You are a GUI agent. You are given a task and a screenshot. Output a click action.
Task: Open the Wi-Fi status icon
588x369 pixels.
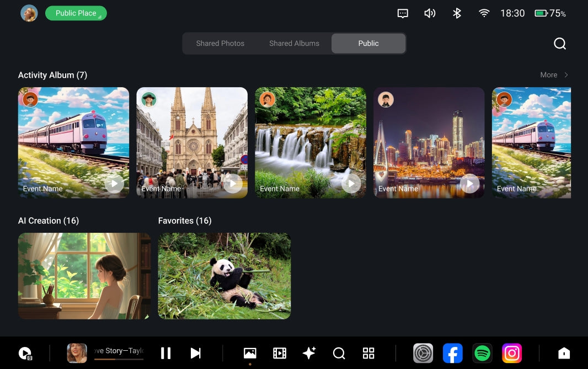tap(484, 13)
